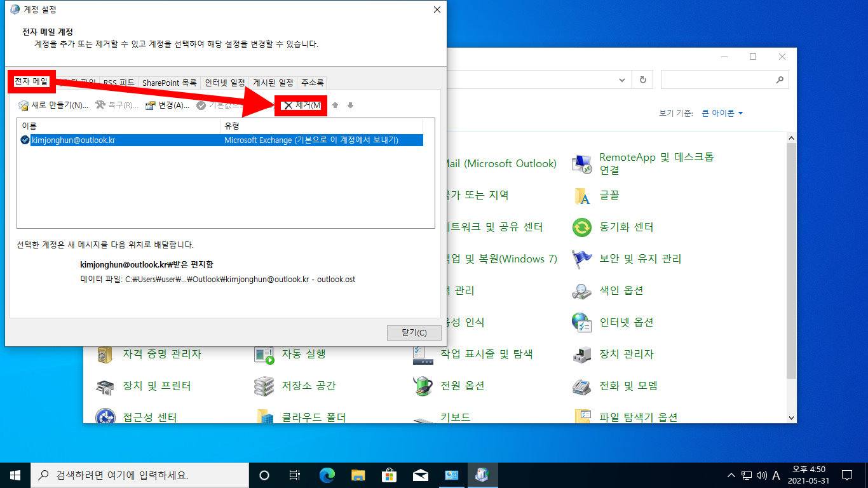
Task: Open File Explorer from the taskbar
Action: click(358, 475)
